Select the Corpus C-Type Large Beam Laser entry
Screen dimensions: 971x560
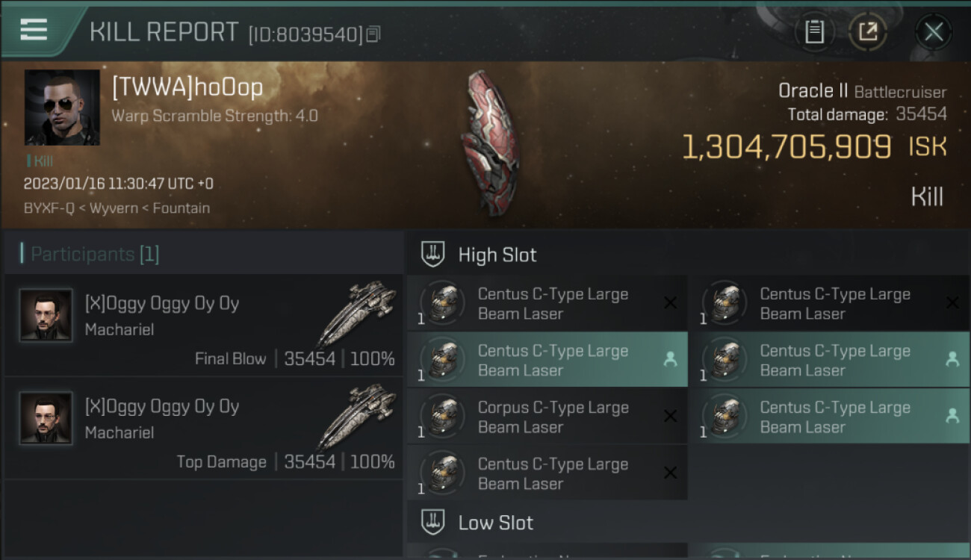(x=547, y=417)
